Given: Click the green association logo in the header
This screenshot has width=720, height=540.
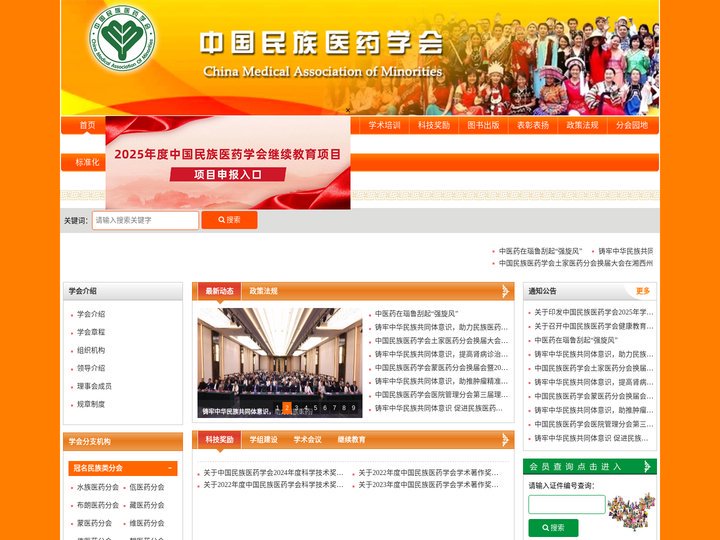Looking at the screenshot, I should coord(122,39).
